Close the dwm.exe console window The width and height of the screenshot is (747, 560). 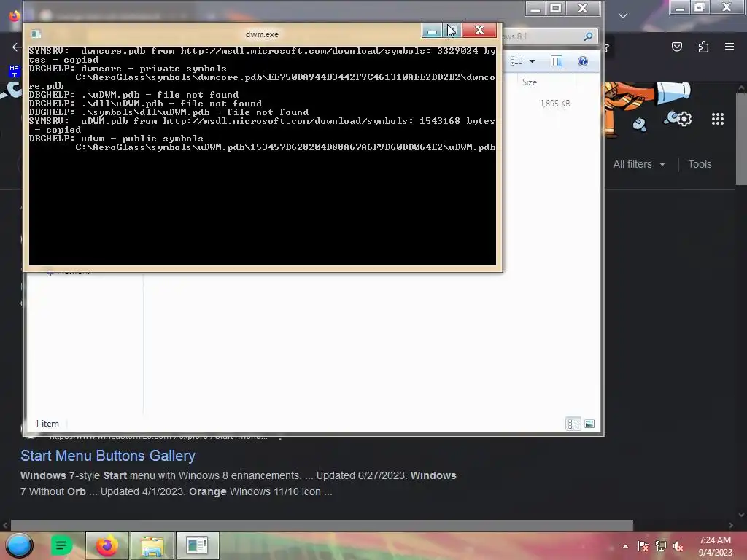tap(479, 31)
